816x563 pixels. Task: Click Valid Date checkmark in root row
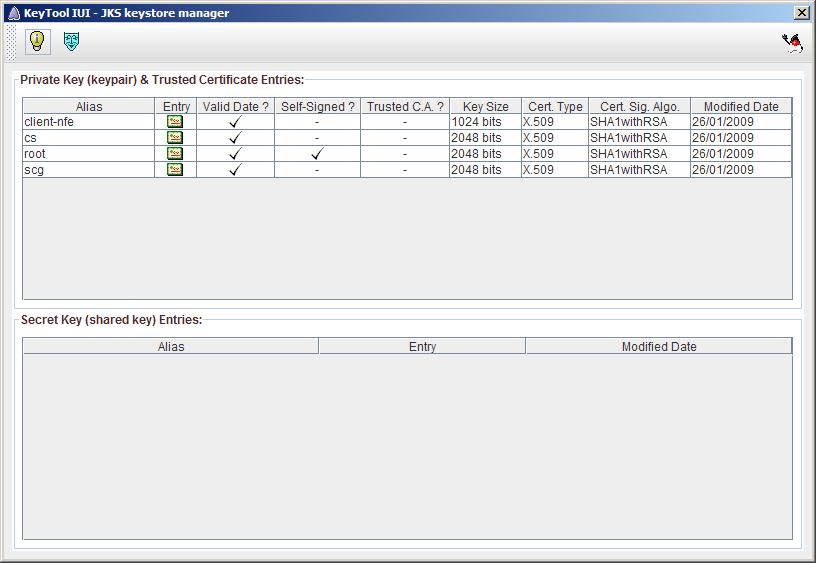click(x=236, y=153)
